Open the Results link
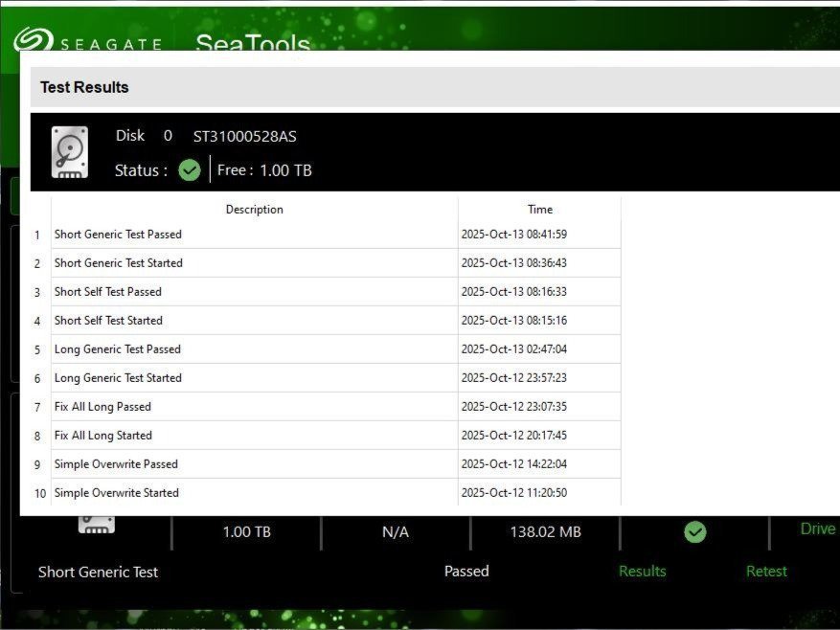The height and width of the screenshot is (630, 840). coord(642,572)
